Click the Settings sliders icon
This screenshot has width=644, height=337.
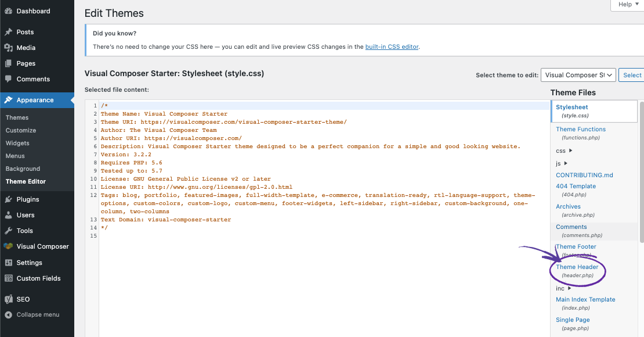(x=8, y=263)
